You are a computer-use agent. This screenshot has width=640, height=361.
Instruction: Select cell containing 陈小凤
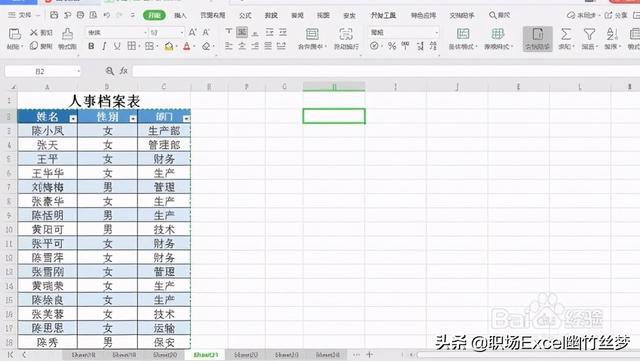[47, 131]
